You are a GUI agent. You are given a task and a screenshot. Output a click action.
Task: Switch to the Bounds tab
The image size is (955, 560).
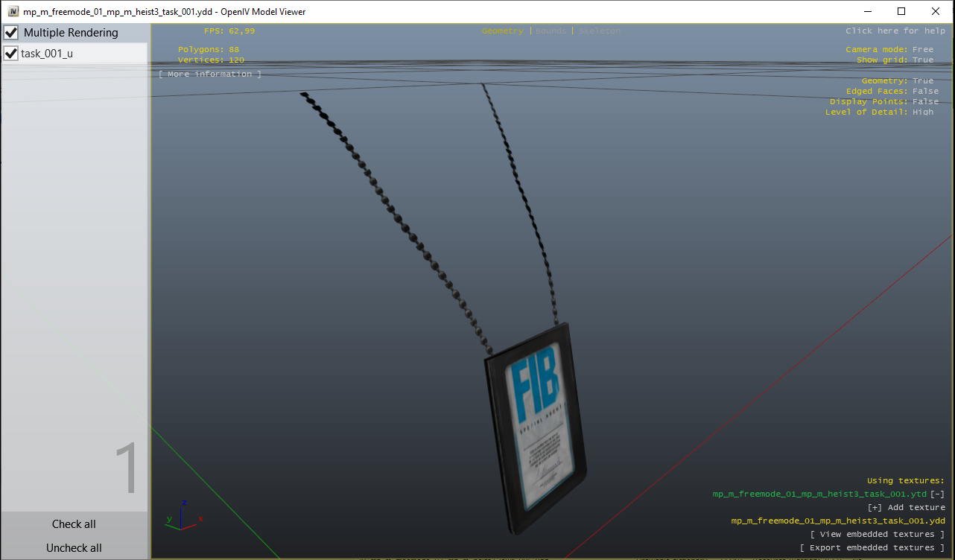coord(550,31)
